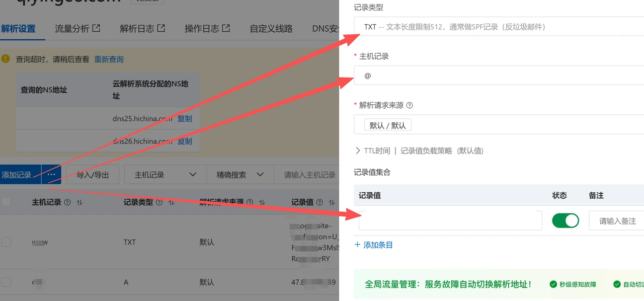The image size is (644, 301).
Task: Open the 记录类型 TXT dropdown
Action: pyautogui.click(x=499, y=27)
